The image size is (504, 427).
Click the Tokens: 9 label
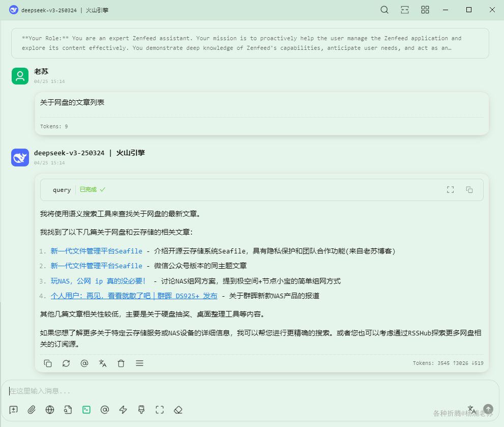(54, 126)
